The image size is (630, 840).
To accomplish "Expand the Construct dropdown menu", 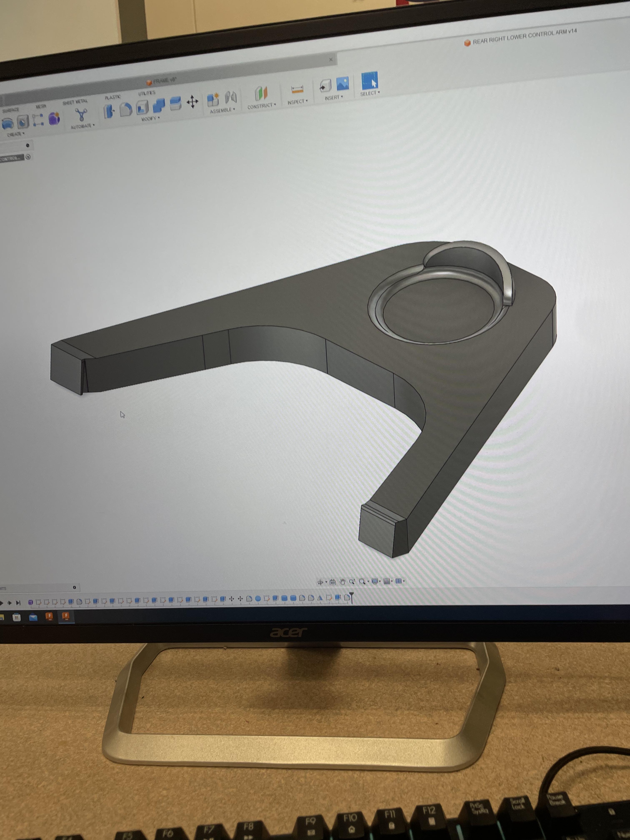I will coord(262,106).
